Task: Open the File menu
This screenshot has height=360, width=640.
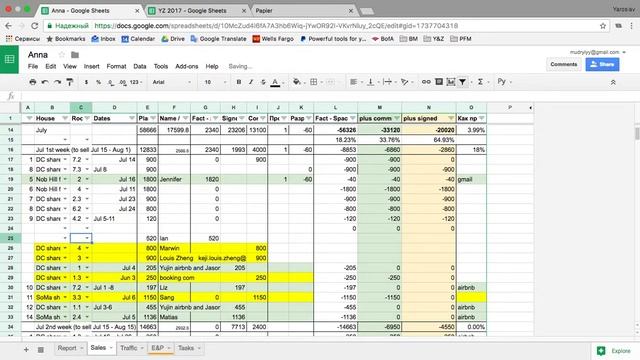Action: tap(33, 66)
